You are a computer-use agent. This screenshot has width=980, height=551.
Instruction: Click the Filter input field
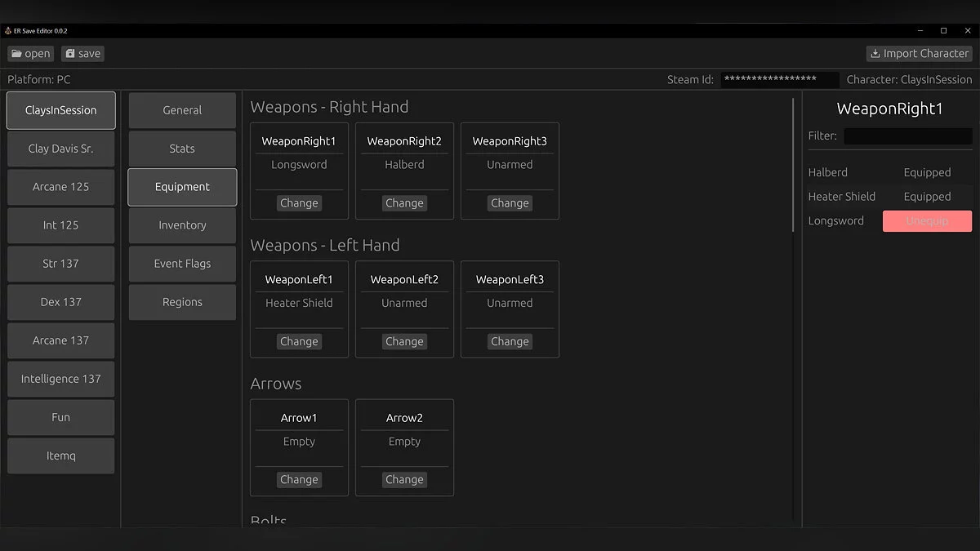(908, 136)
